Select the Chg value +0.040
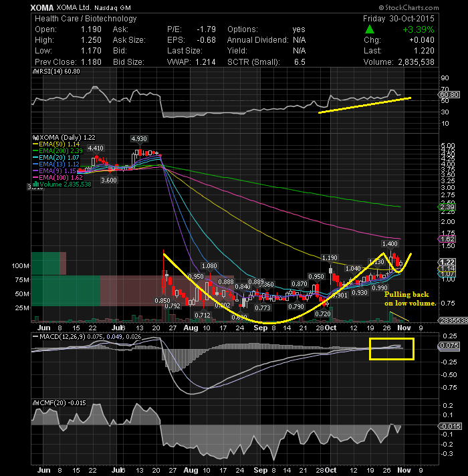 (x=422, y=40)
